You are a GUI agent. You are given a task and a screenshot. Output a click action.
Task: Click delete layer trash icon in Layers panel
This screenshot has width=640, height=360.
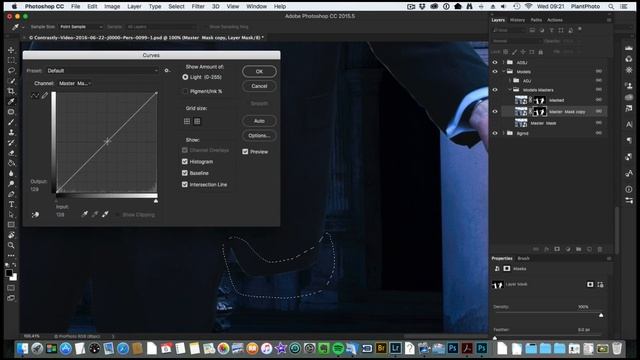pyautogui.click(x=600, y=249)
